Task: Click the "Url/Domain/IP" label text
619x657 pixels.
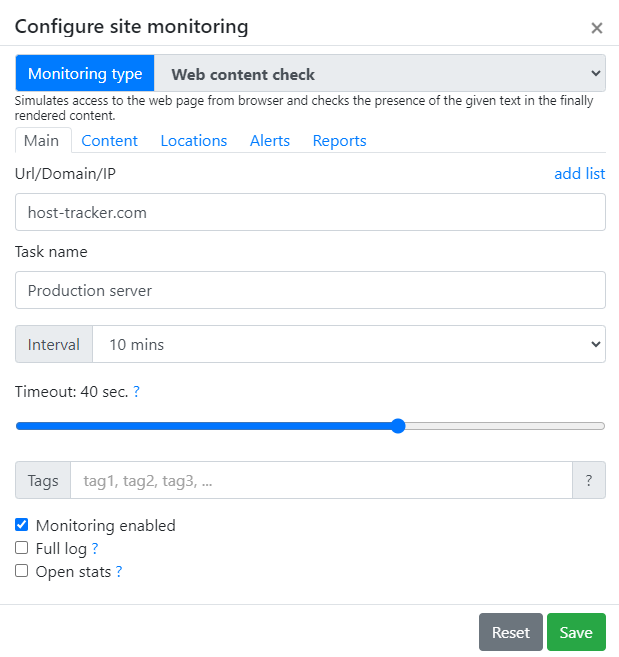Action: tap(65, 173)
